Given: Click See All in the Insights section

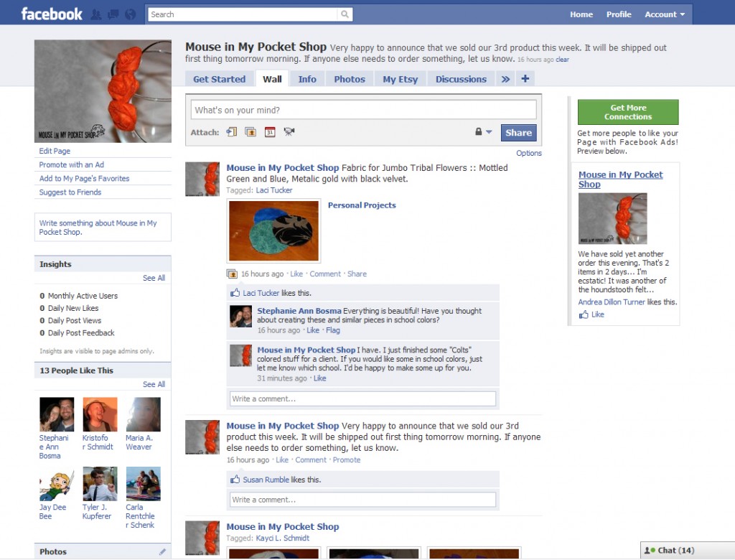Looking at the screenshot, I should tap(154, 278).
